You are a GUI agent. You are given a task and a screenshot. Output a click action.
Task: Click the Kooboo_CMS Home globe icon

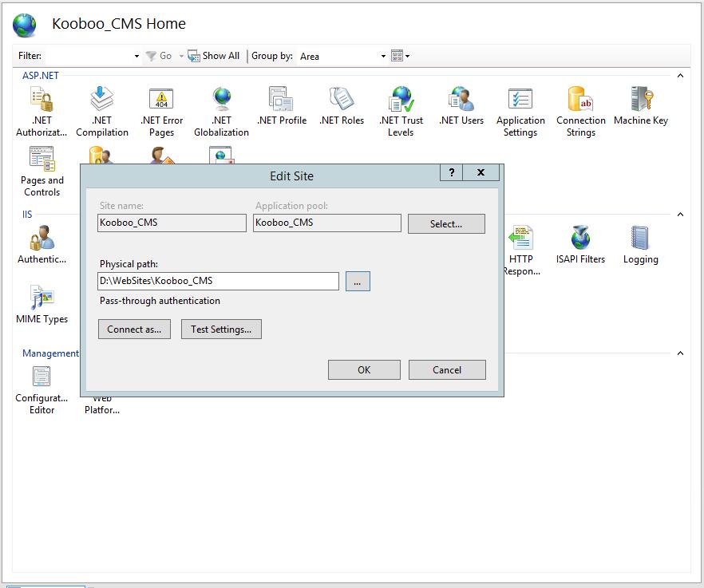(24, 25)
